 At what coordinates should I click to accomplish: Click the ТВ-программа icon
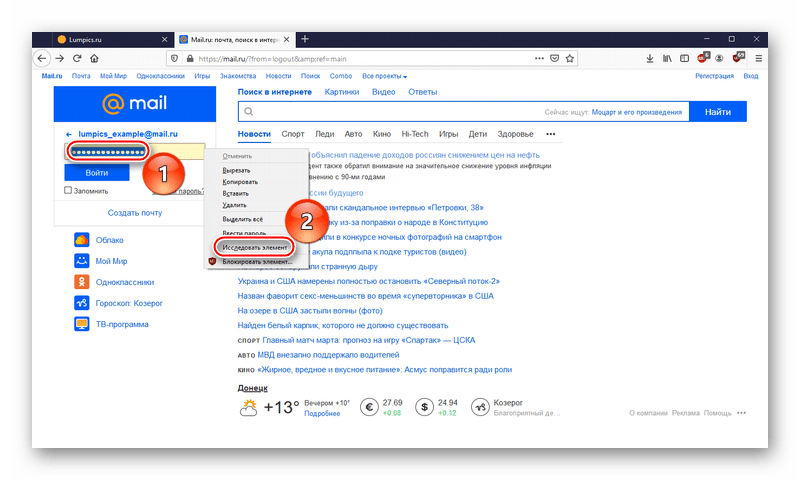click(82, 324)
